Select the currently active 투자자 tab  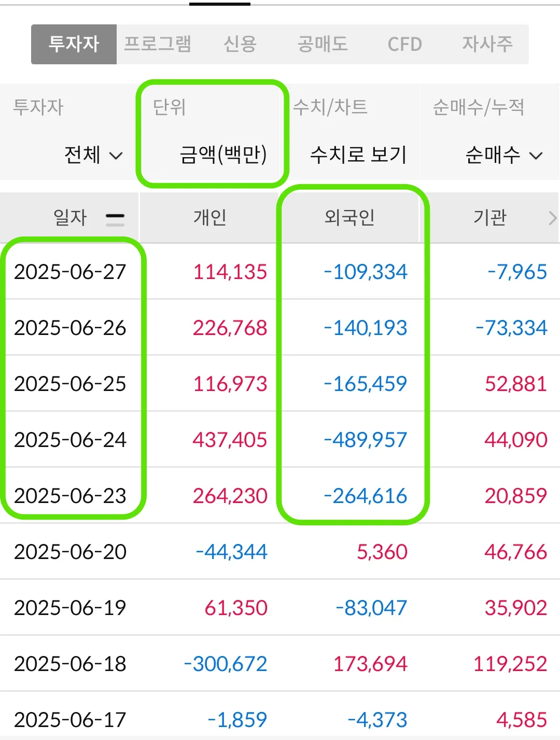click(74, 45)
